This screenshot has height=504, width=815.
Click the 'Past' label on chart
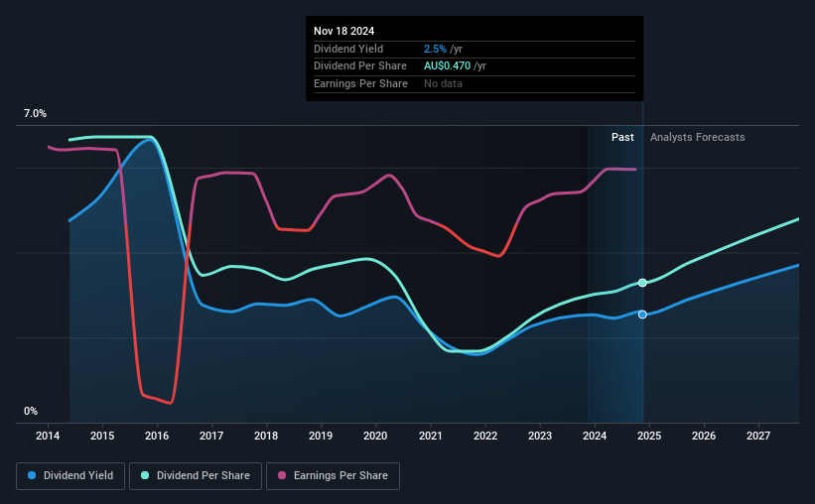622,137
